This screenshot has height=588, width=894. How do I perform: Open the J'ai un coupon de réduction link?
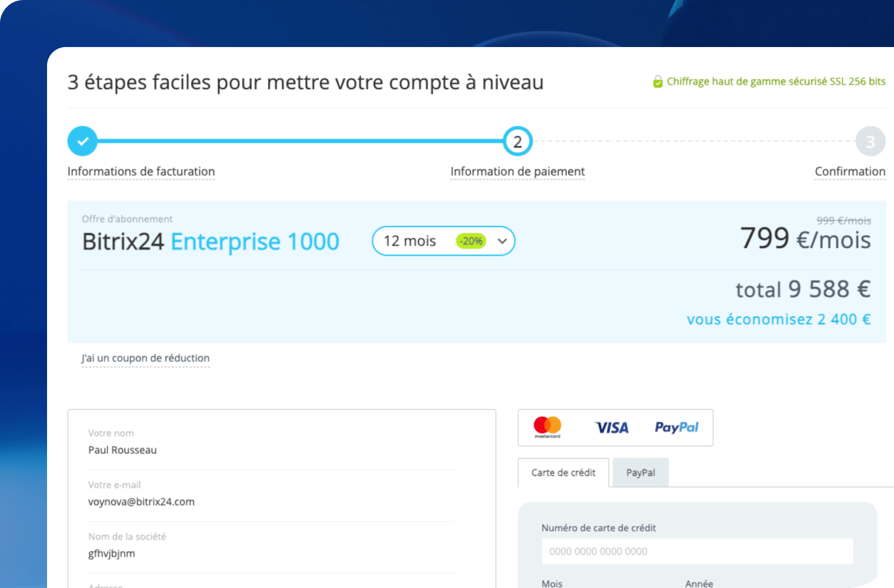145,358
